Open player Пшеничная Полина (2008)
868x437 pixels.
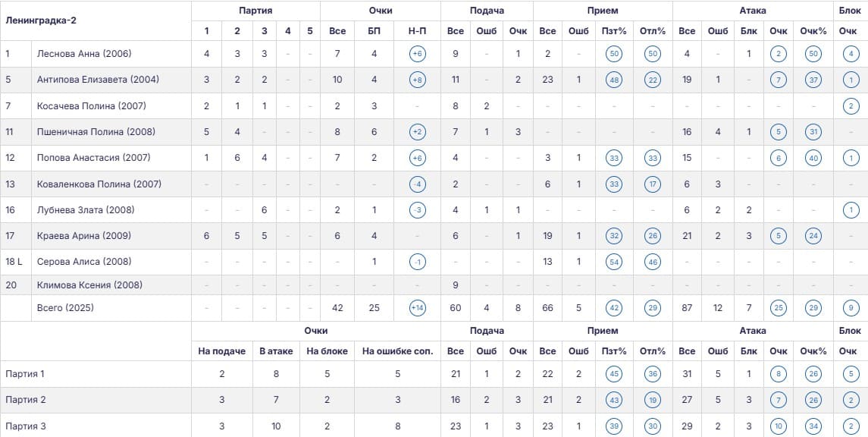tap(96, 132)
